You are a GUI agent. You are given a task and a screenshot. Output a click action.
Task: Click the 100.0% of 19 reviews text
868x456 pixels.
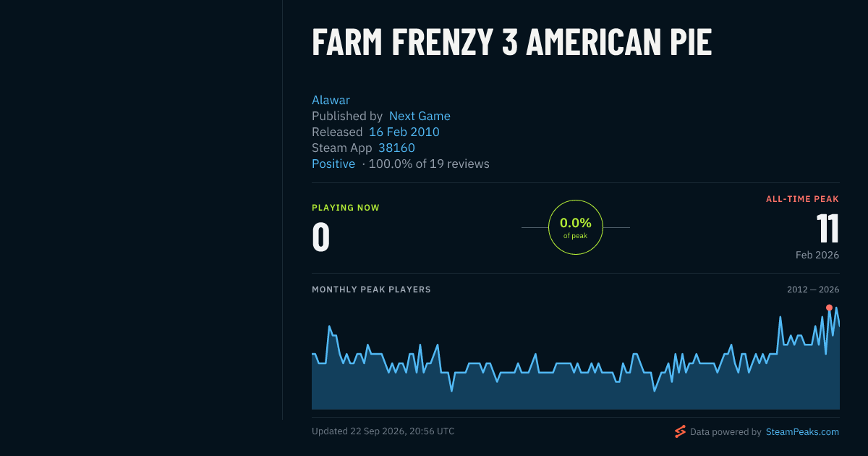429,164
